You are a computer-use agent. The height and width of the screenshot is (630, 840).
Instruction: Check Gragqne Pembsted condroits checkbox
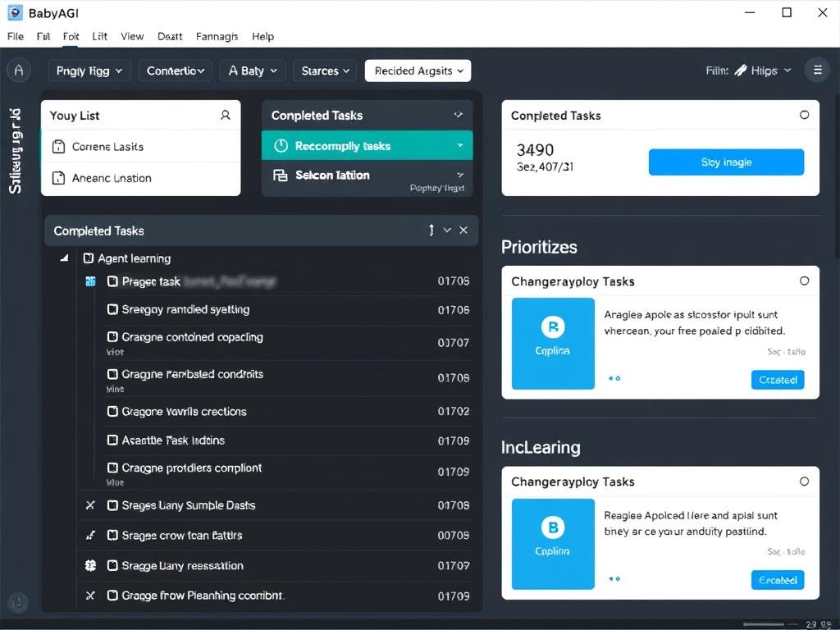(x=112, y=374)
